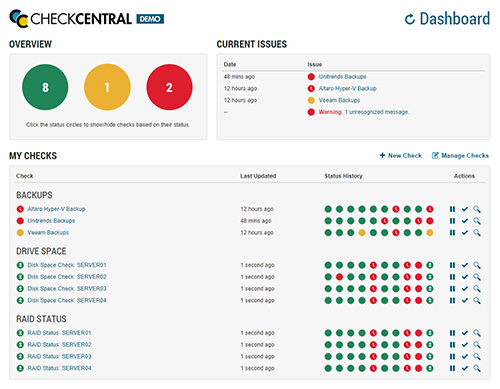Click checkmark icon for Veeam Backups

[x=465, y=232]
